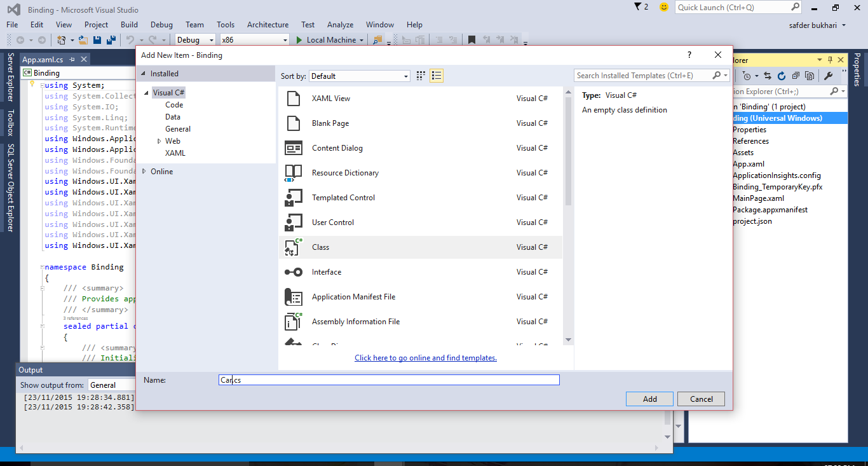Image resolution: width=868 pixels, height=466 pixels.
Task: Click Sync with Active Document icon
Action: click(767, 76)
